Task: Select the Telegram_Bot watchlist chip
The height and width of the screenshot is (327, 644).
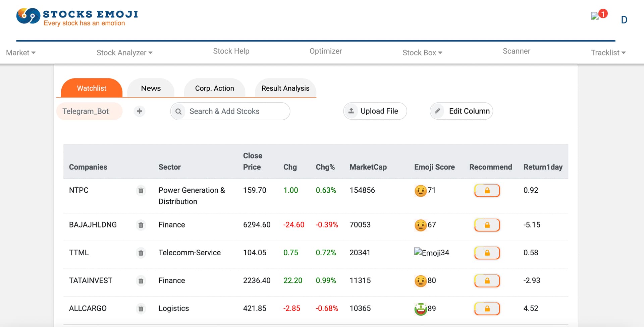Action: [x=90, y=111]
